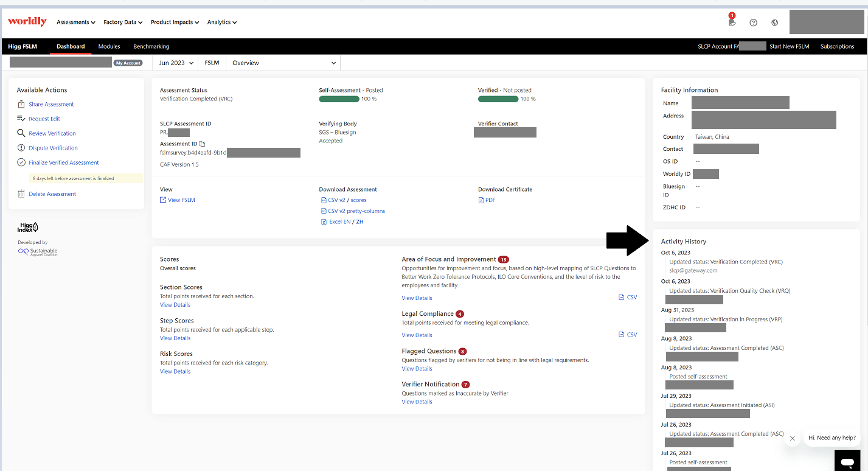This screenshot has height=471, width=868.
Task: Click Start New FSLM
Action: coord(789,46)
